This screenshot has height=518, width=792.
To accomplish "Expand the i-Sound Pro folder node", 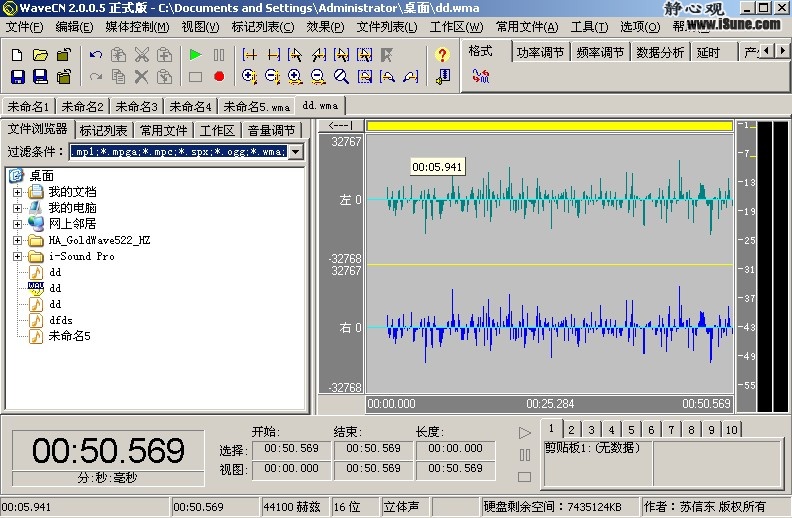I will click(18, 256).
